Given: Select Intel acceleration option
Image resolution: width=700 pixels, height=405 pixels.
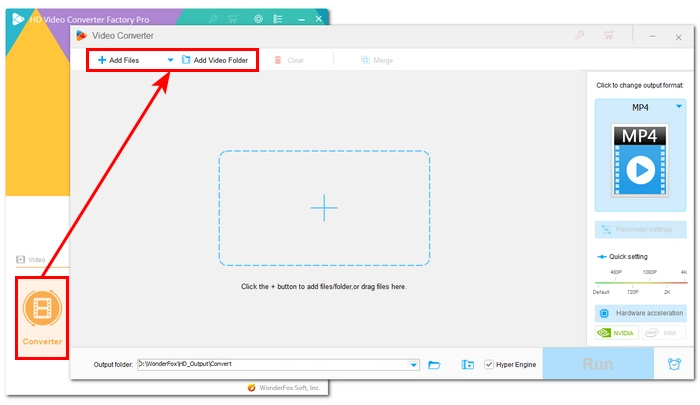Looking at the screenshot, I should [664, 333].
